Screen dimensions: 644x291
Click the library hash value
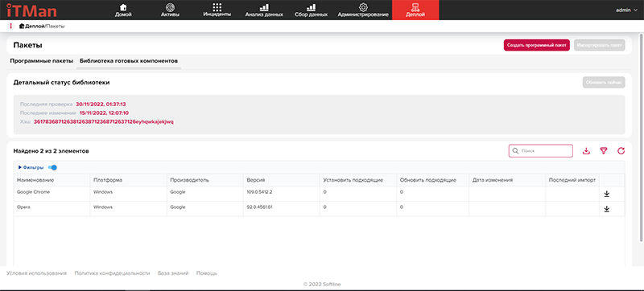[104, 121]
